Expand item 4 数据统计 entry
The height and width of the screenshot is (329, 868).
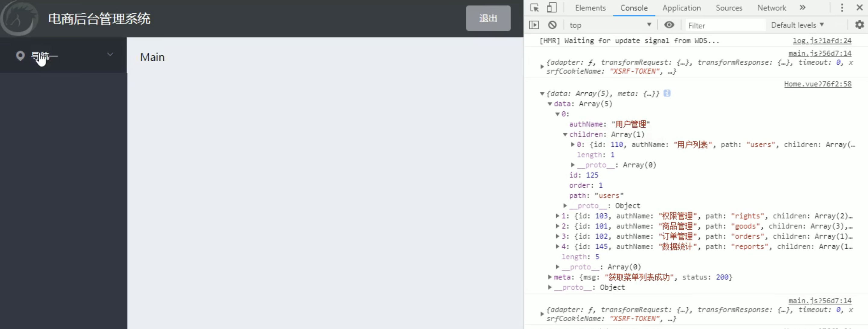pos(557,246)
